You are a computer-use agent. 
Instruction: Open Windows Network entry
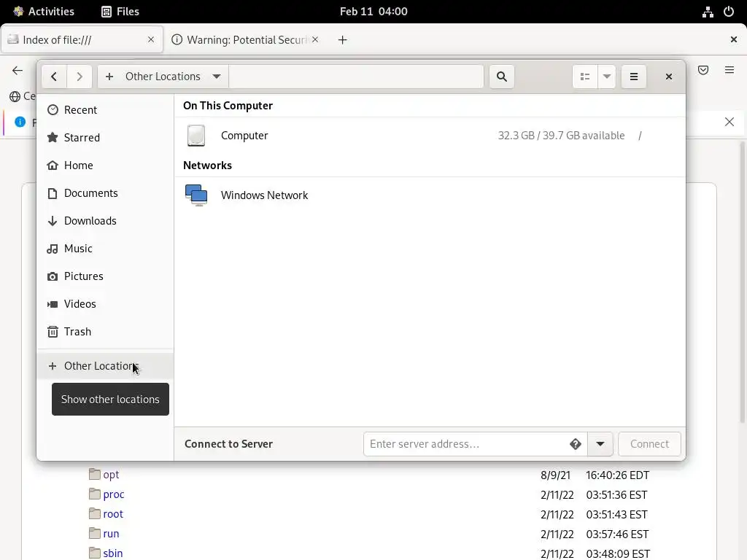click(x=430, y=195)
